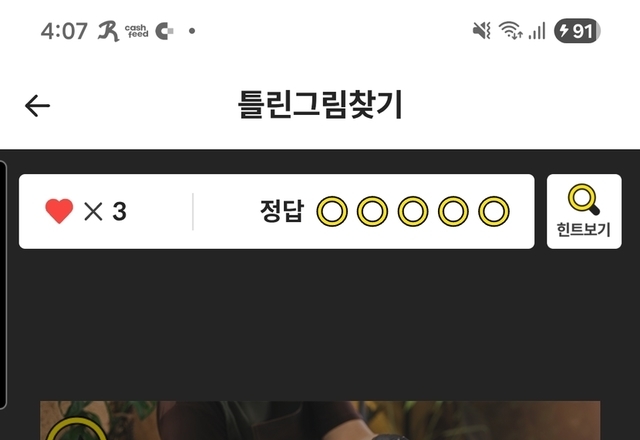Tap the 정답 label

coord(282,211)
